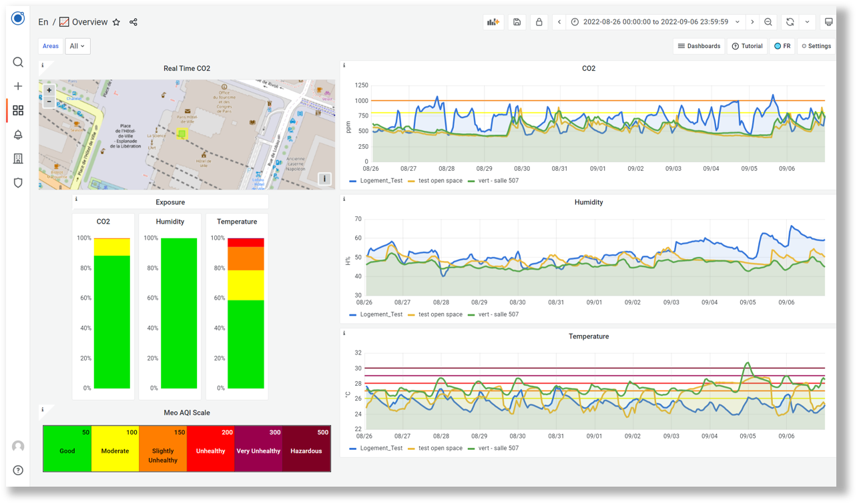This screenshot has width=857, height=504.
Task: Open the alerting bell icon
Action: pos(18,134)
